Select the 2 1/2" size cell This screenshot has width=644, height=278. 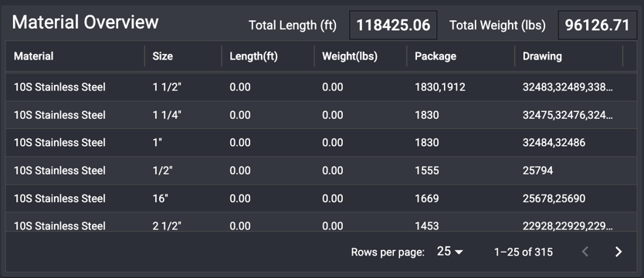click(167, 225)
